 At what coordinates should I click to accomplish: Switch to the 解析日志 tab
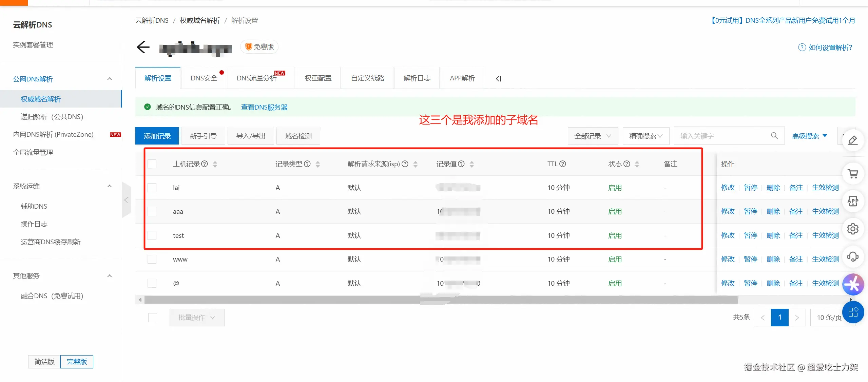[x=417, y=78]
